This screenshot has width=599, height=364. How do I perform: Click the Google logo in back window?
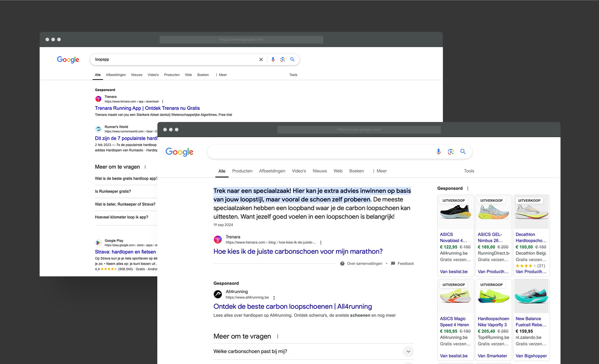coord(68,60)
